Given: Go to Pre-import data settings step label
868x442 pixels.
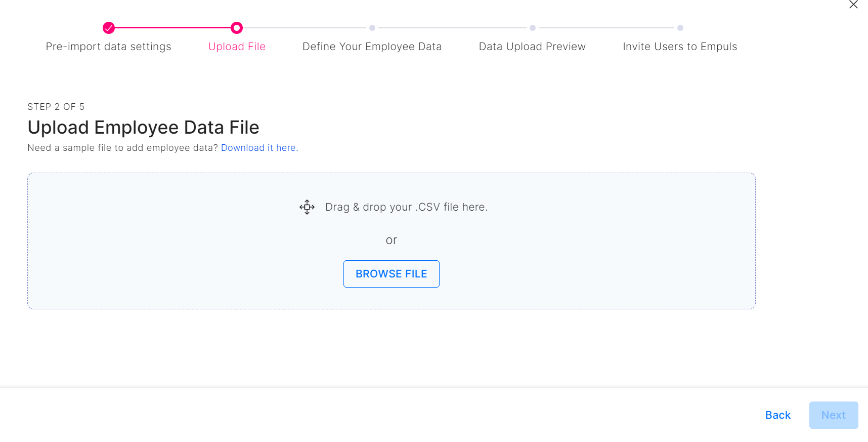Looking at the screenshot, I should [x=108, y=47].
